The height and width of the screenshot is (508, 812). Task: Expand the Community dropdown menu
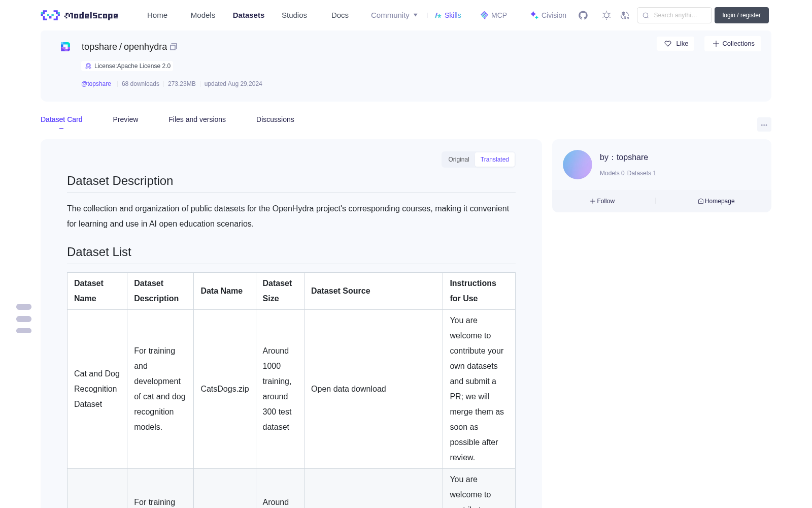point(394,15)
